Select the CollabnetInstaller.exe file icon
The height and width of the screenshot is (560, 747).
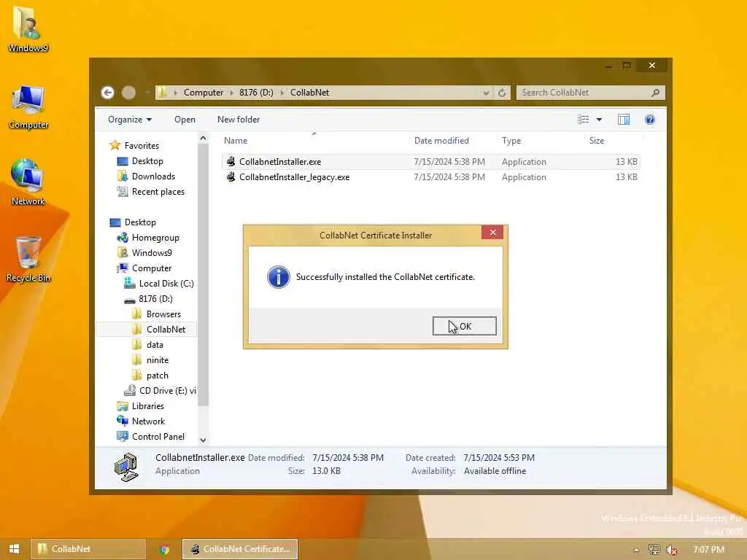point(231,161)
